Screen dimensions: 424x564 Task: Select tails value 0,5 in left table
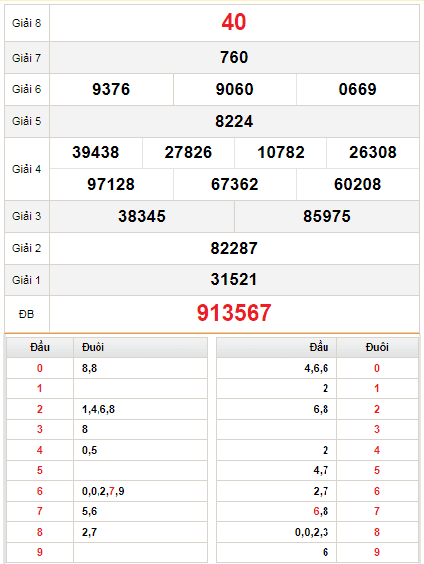[90, 450]
